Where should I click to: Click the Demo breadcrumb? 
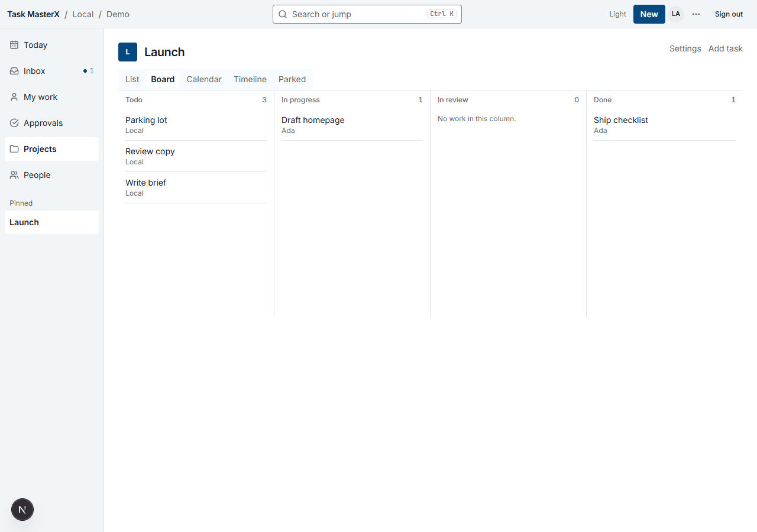pos(118,14)
